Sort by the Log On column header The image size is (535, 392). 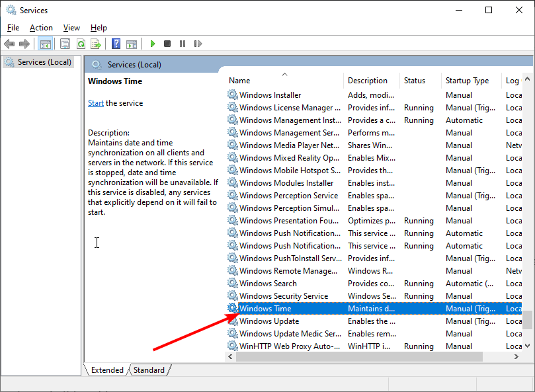coord(512,81)
